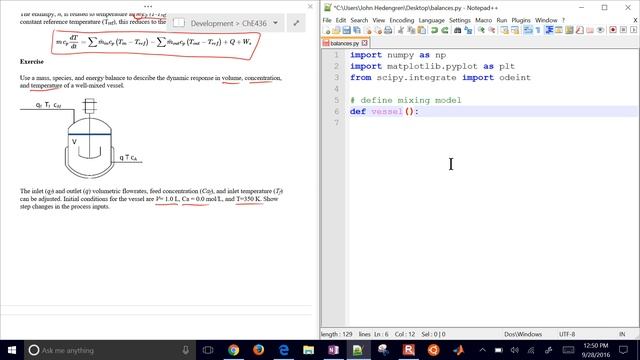This screenshot has height=360, width=640.
Task: Open OneNote from the taskbar
Action: [333, 350]
